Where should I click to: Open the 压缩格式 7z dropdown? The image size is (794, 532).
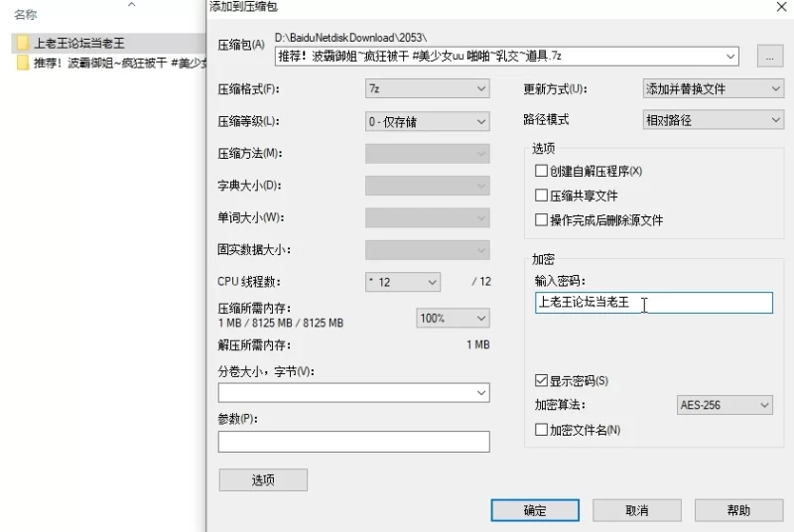coord(427,88)
